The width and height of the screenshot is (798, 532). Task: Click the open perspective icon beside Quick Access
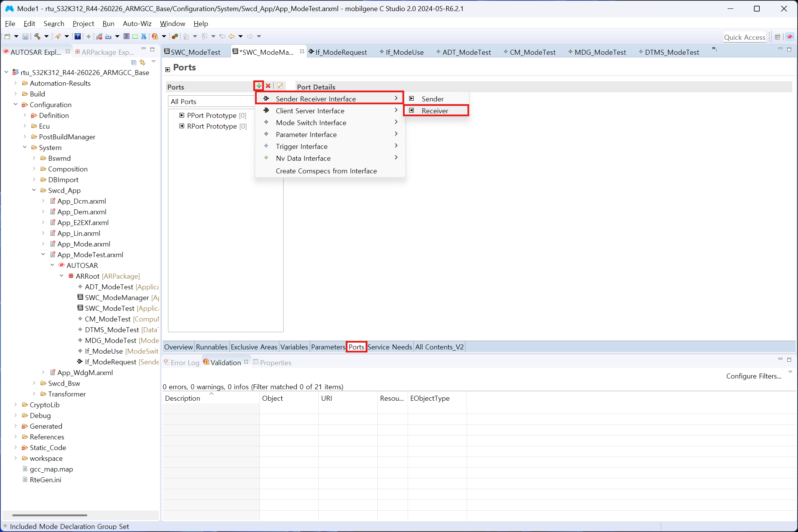(777, 37)
